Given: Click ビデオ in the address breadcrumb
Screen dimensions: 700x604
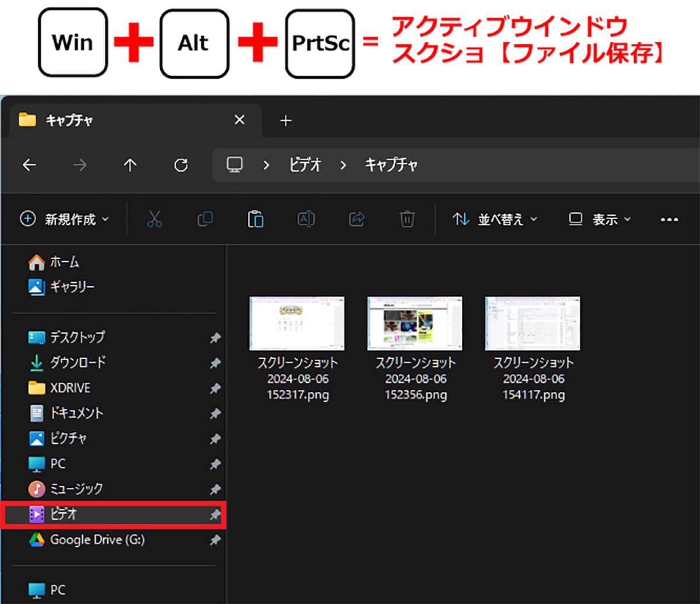Looking at the screenshot, I should click(305, 165).
